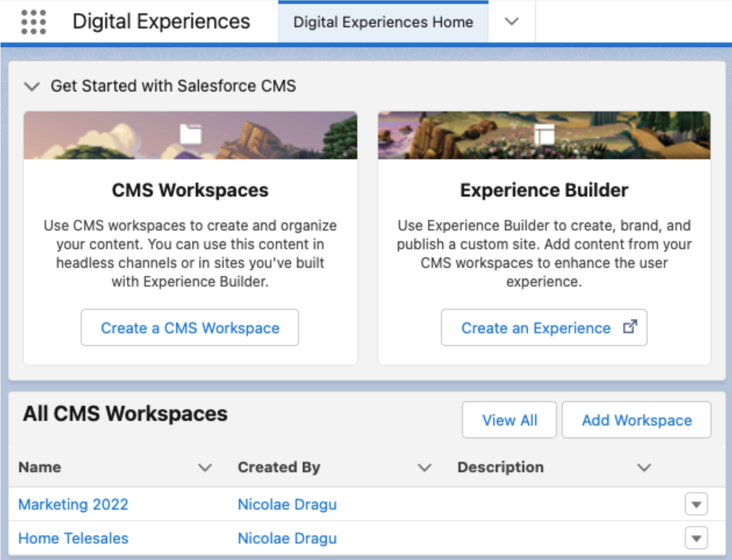Open row actions for Marketing 2022

[696, 504]
